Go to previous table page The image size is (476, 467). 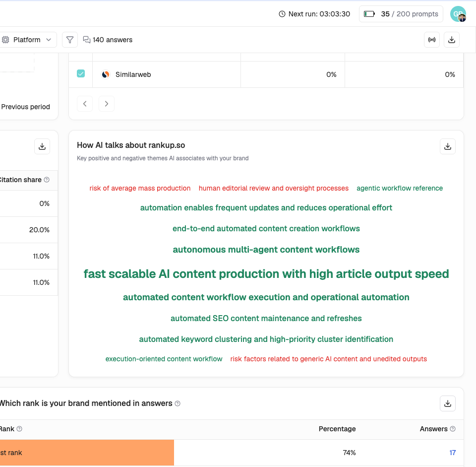[85, 104]
